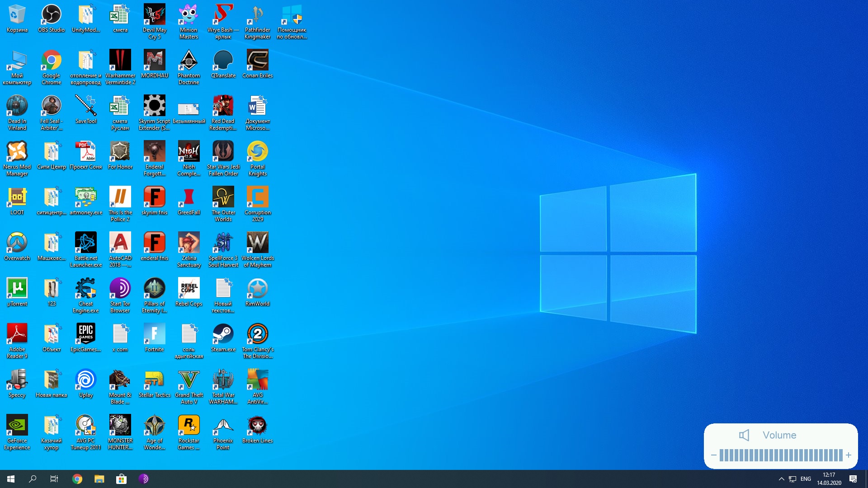868x488 pixels.
Task: Select the MORDHAU desktop icon
Action: click(x=154, y=64)
